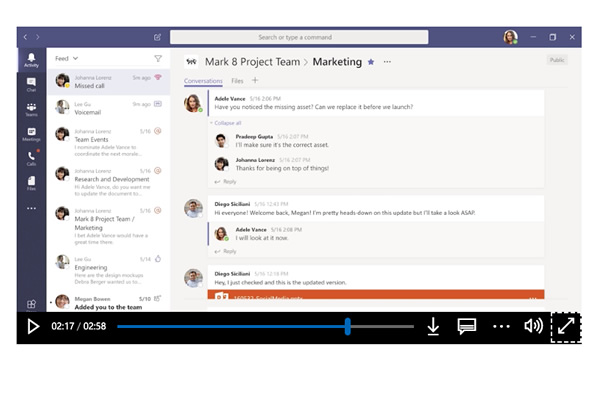
Task: Open the Activity bell in sidebar
Action: [x=31, y=59]
